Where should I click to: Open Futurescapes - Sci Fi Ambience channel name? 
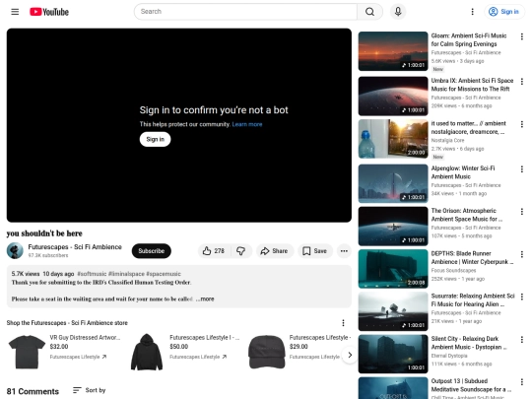pyautogui.click(x=75, y=247)
